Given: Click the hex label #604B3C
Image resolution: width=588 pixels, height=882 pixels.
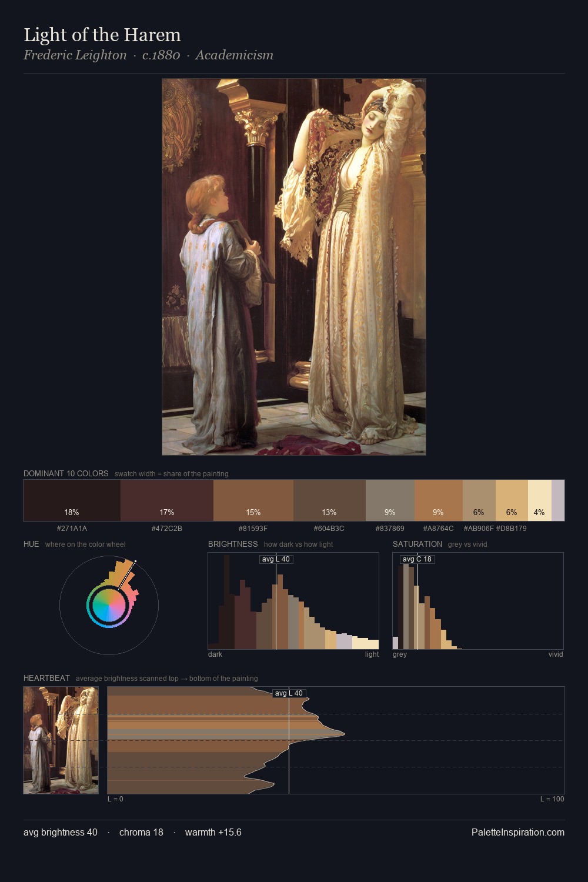Looking at the screenshot, I should click(329, 529).
